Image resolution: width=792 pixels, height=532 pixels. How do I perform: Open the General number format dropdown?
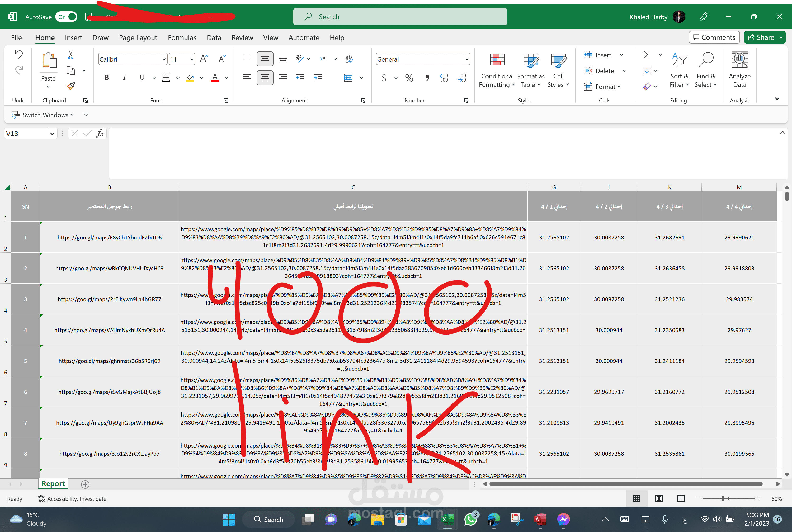click(467, 59)
